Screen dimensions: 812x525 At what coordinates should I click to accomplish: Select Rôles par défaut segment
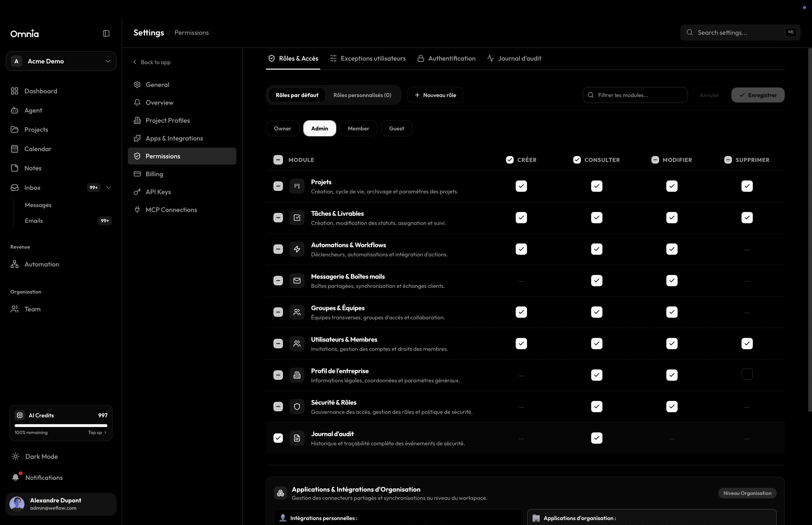click(297, 95)
